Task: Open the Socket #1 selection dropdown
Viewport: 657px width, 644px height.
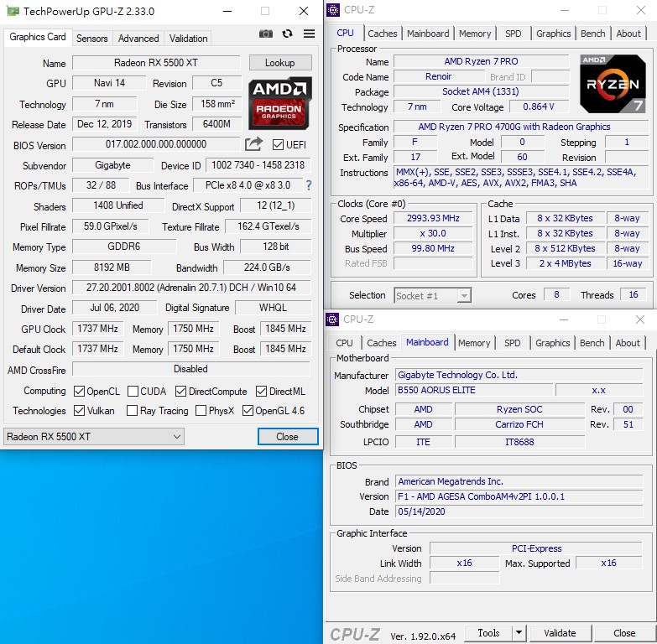Action: tap(432, 296)
